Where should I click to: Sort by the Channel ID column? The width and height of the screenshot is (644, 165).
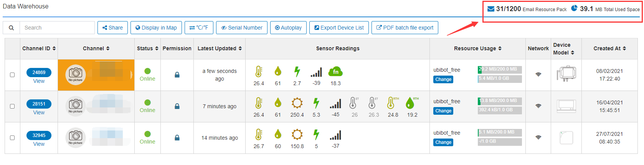point(39,48)
